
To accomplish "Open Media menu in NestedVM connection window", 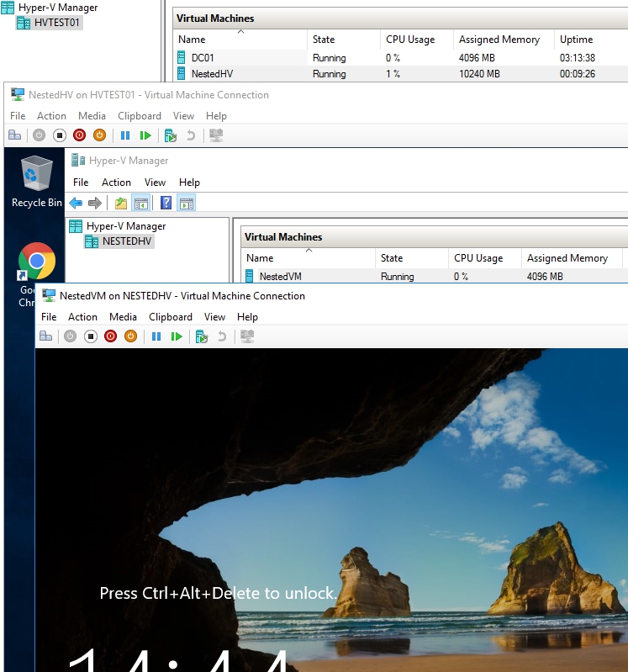I will [x=123, y=317].
